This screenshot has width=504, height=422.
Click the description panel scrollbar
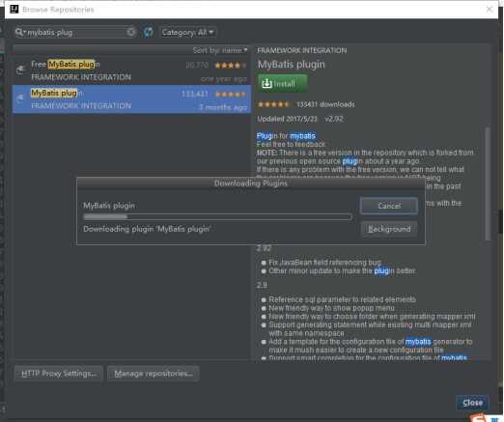pos(488,183)
